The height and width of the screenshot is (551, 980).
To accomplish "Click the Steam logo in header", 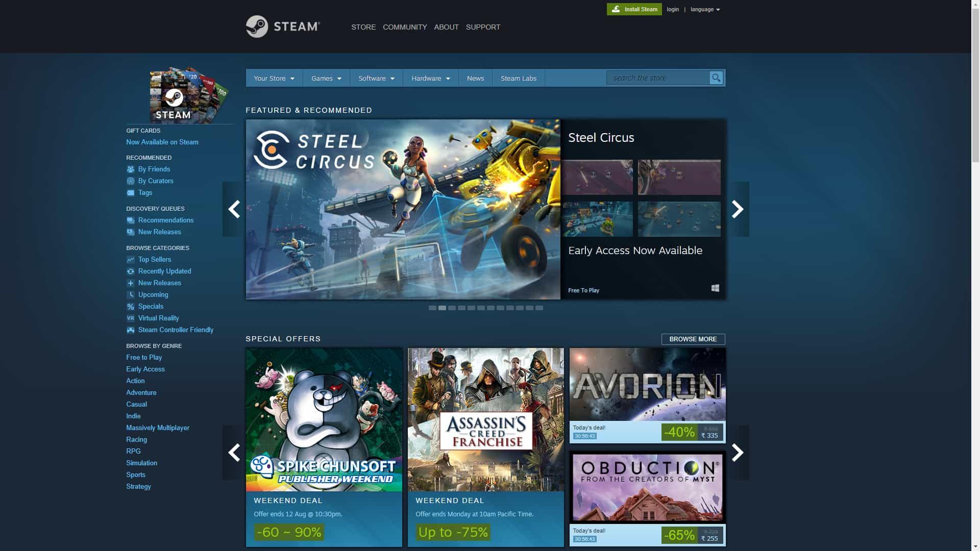I will point(283,27).
